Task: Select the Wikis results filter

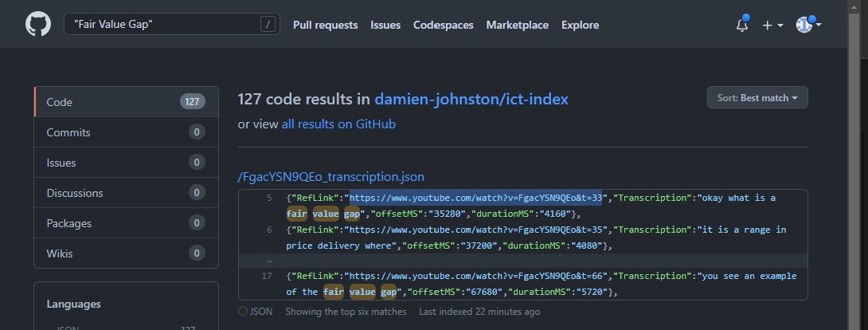Action: pyautogui.click(x=126, y=253)
